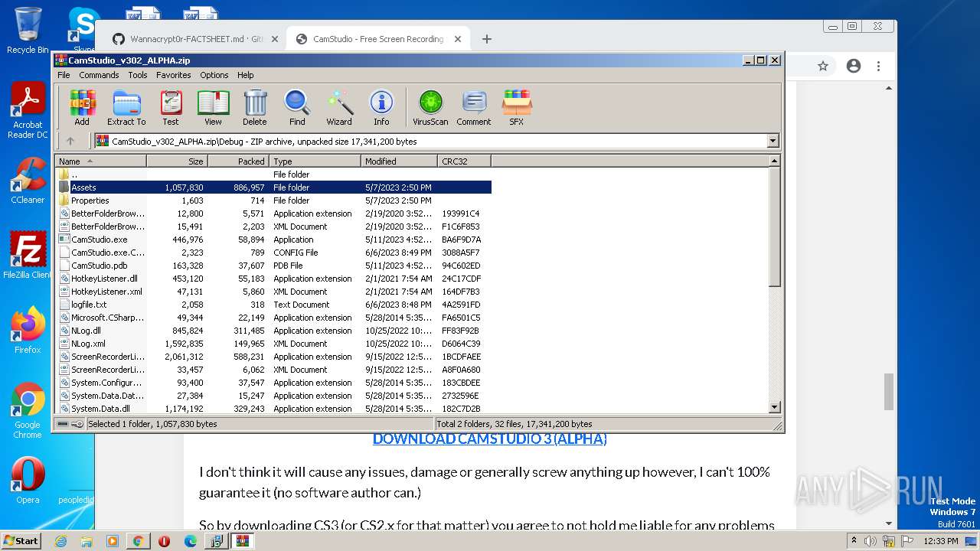Open the Tools menu
Screen dimensions: 980x551
(x=138, y=75)
